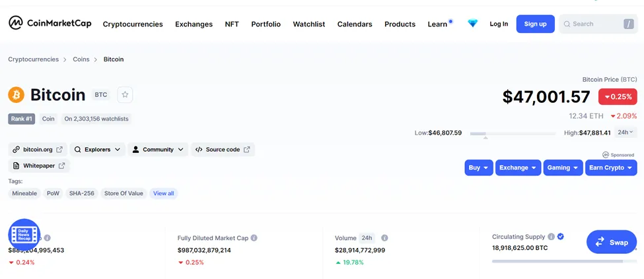644x279 pixels.
Task: Expand the Explorers dropdown
Action: pos(97,149)
